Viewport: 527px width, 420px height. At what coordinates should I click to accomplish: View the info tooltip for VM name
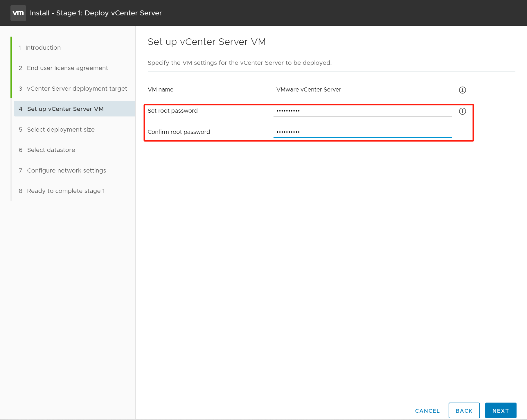tap(462, 90)
